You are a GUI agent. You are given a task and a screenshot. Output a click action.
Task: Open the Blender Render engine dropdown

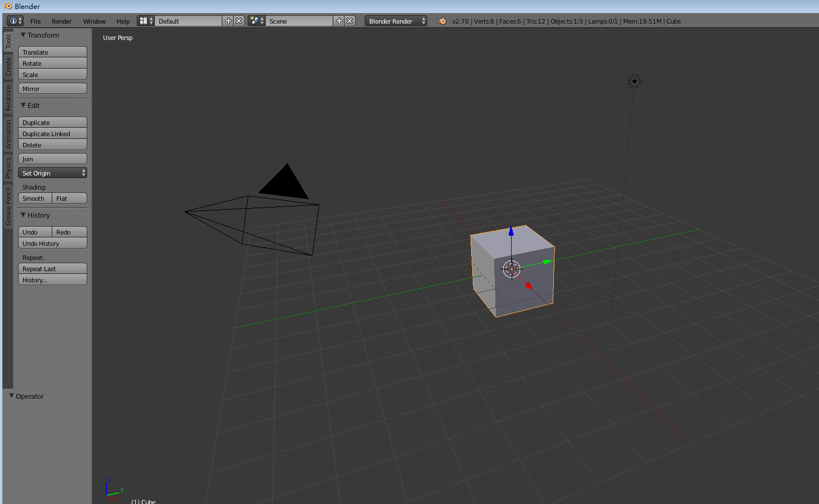[x=396, y=21]
